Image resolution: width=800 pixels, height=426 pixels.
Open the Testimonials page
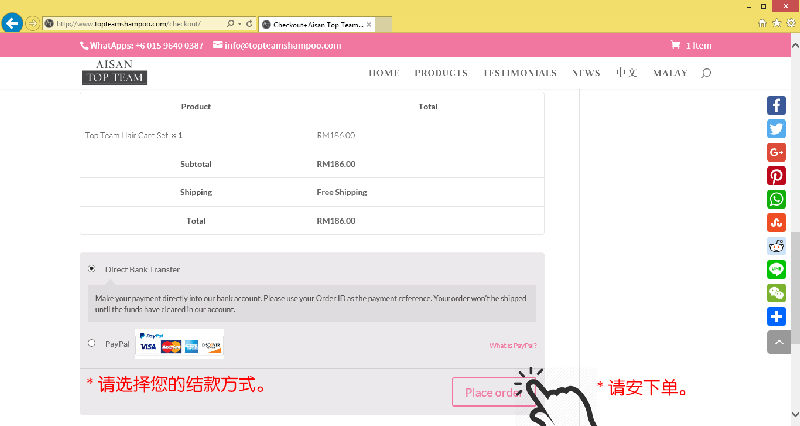[x=520, y=73]
